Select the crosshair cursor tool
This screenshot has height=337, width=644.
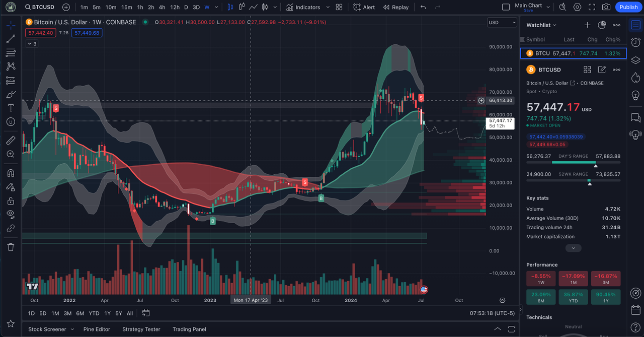pyautogui.click(x=11, y=25)
